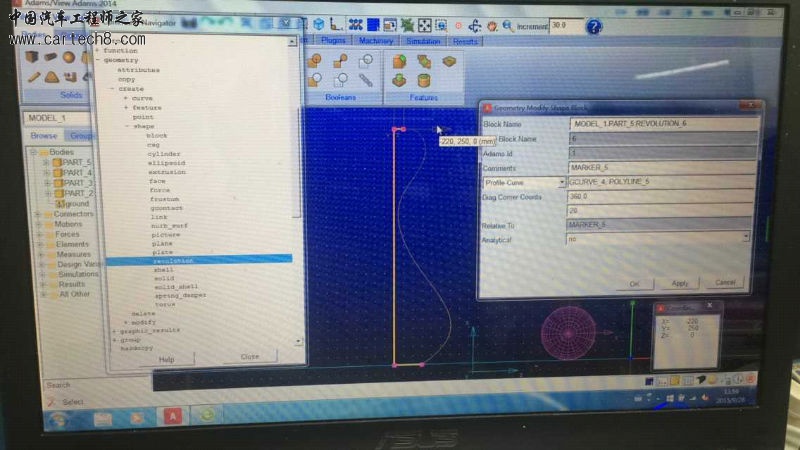
Task: Select PART_4 in the model tree
Action: point(72,172)
